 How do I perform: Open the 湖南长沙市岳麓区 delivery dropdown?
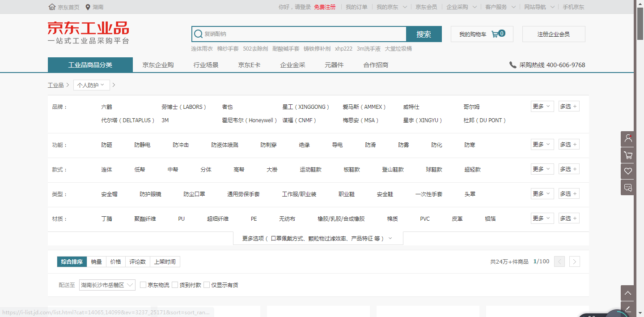(x=107, y=285)
